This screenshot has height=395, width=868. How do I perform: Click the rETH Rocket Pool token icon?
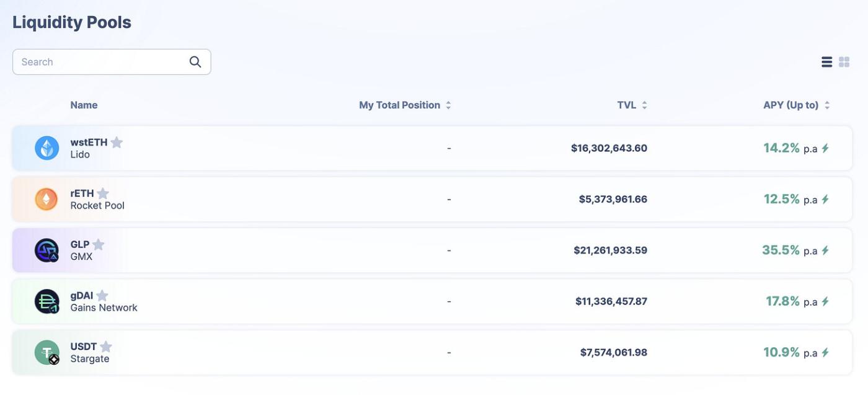pyautogui.click(x=46, y=199)
